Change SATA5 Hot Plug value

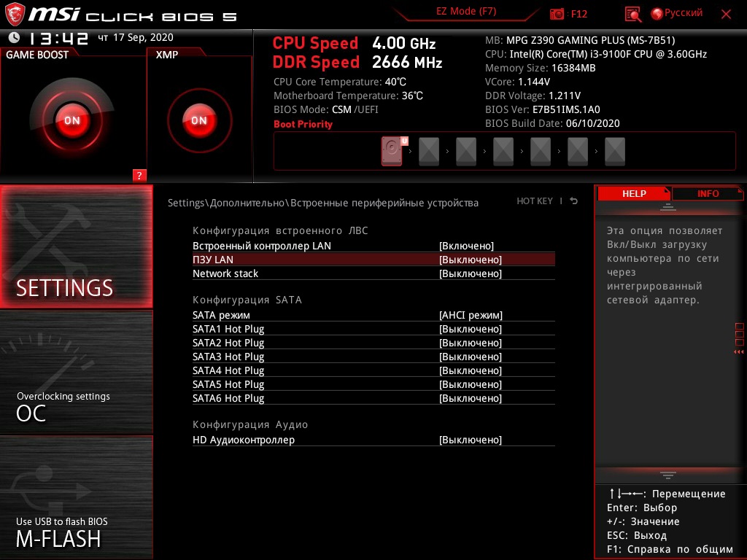471,384
